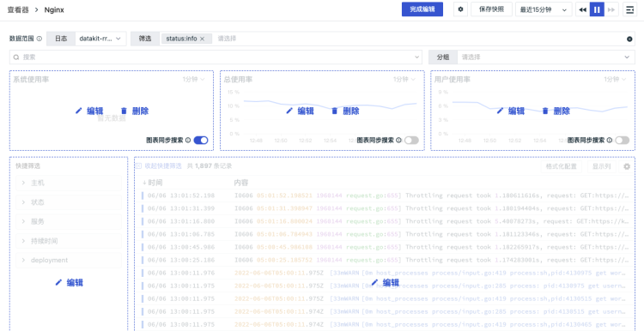Image resolution: width=644 pixels, height=331 pixels.
Task: Remove the status:info filter tag
Action: 202,39
